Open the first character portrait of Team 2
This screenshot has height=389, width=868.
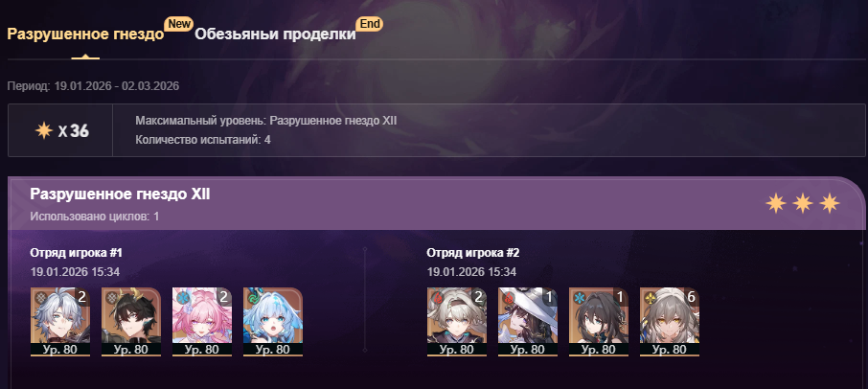[457, 322]
